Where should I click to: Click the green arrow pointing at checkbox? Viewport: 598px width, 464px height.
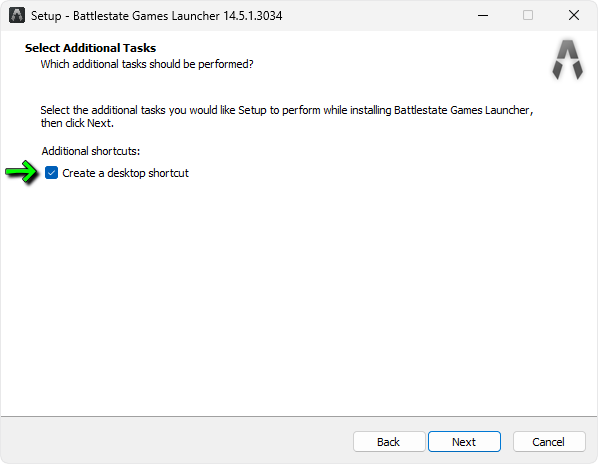pos(21,172)
